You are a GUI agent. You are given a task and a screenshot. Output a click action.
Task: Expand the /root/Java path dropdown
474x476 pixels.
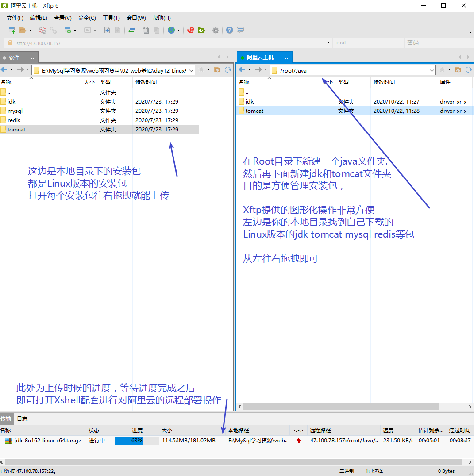[432, 70]
